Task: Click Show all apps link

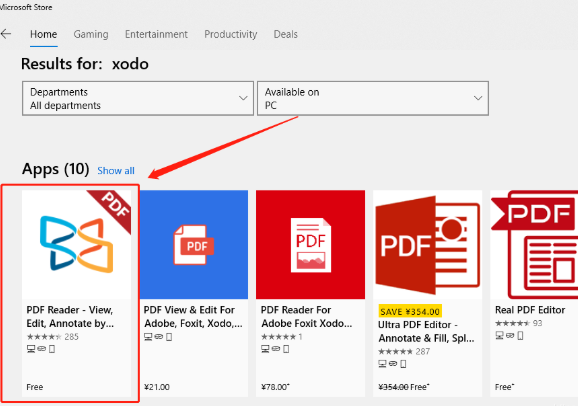Action: click(x=116, y=171)
